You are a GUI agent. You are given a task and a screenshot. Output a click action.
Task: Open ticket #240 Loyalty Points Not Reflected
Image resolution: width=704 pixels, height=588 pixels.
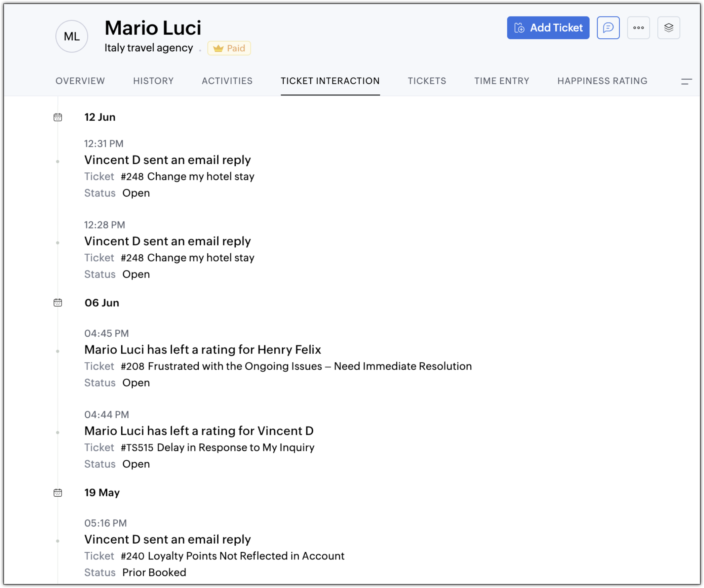click(232, 556)
